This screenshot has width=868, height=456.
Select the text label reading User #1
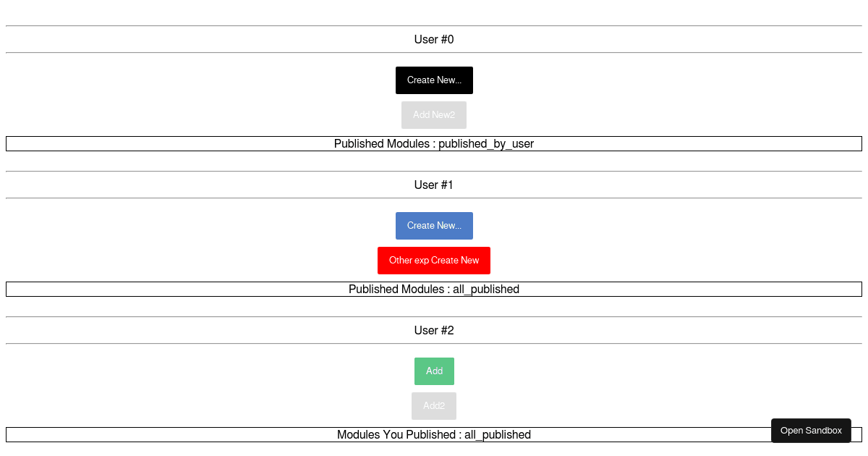(434, 185)
